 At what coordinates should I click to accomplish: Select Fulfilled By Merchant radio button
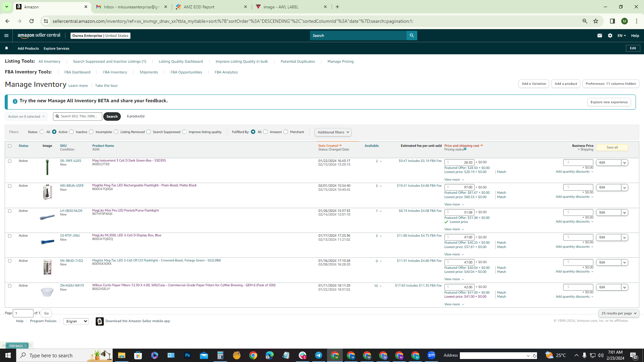point(286,132)
